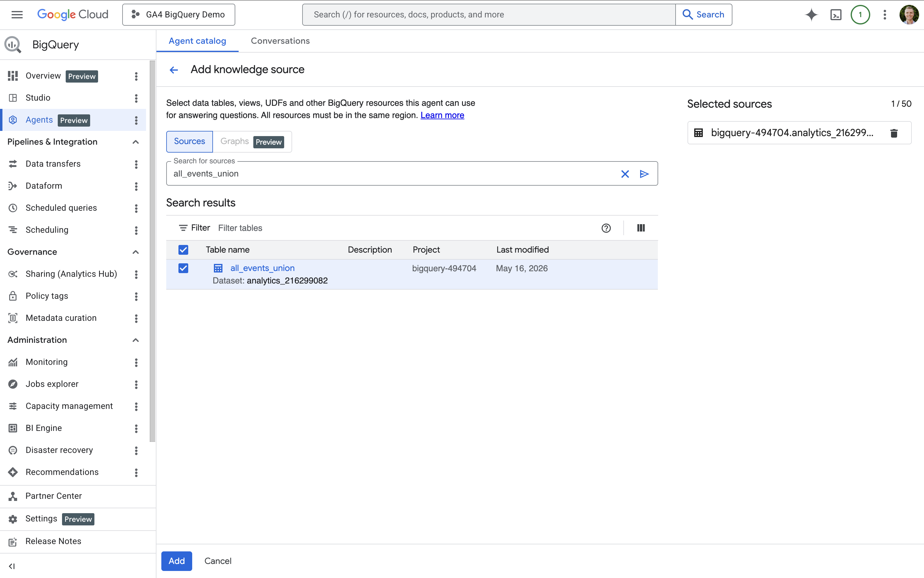Focus the Filter tables input
This screenshot has height=578, width=924.
pos(405,228)
